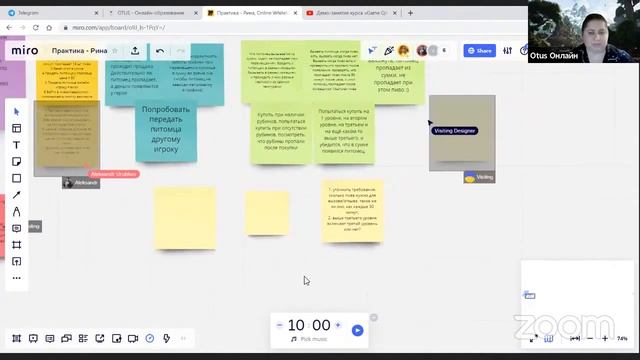
Task: Select the large empty yellow sticky note
Action: 185,218
